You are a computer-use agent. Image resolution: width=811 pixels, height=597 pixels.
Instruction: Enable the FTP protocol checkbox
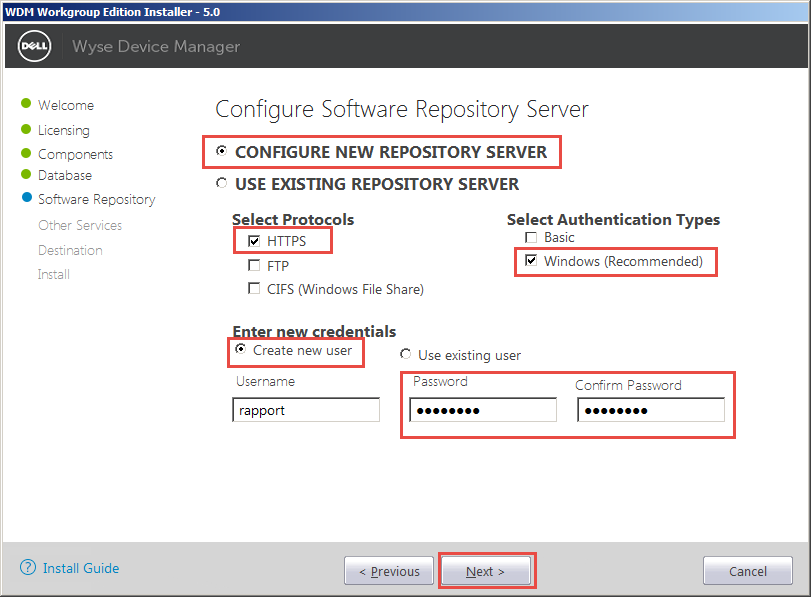click(254, 264)
